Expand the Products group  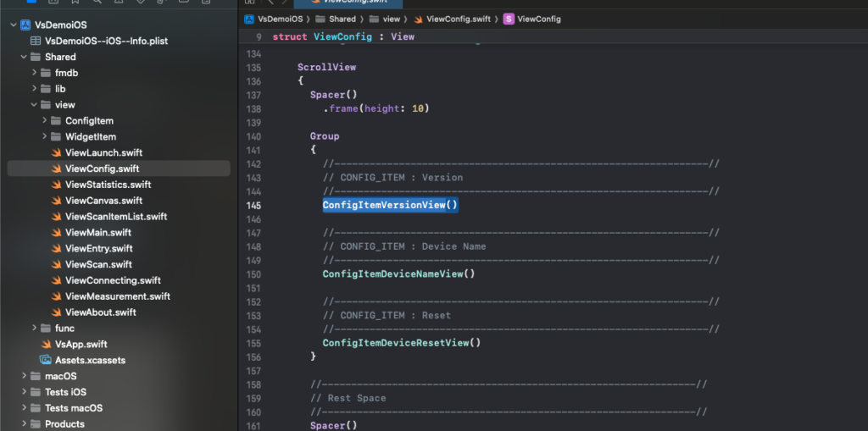[24, 424]
